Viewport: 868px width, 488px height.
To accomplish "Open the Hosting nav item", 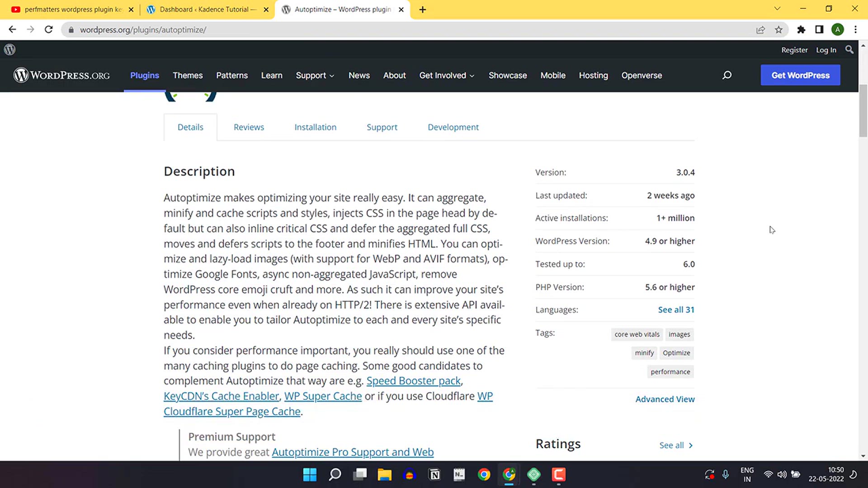I will click(x=594, y=75).
